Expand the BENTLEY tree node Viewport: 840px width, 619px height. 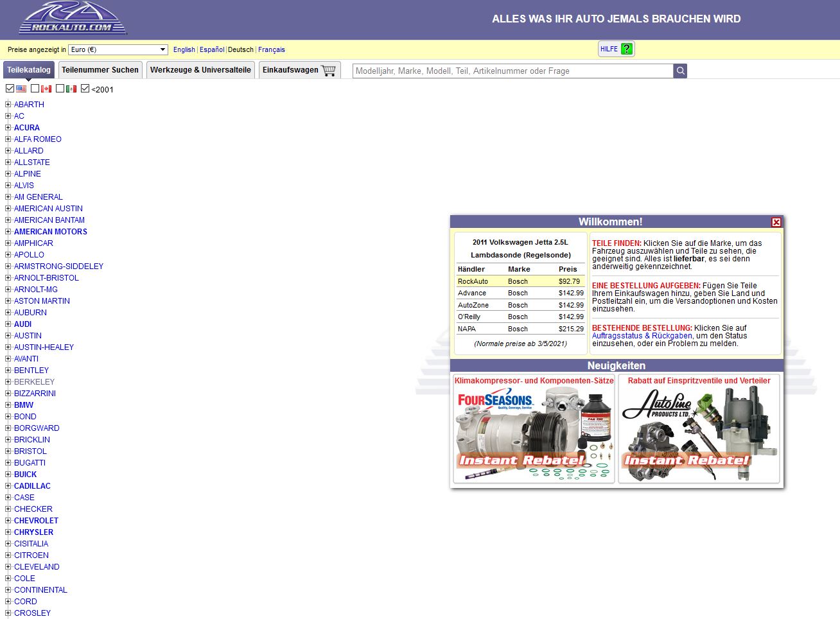pyautogui.click(x=8, y=370)
